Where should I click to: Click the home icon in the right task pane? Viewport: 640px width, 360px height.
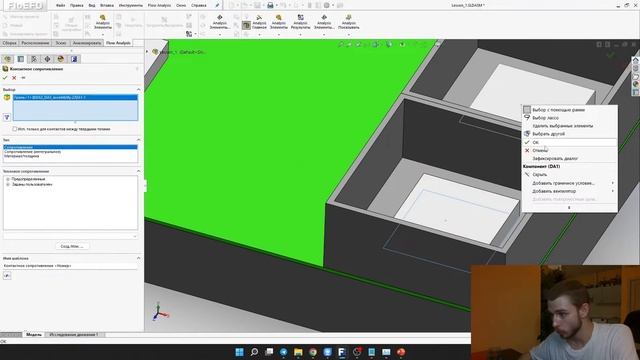[636, 60]
